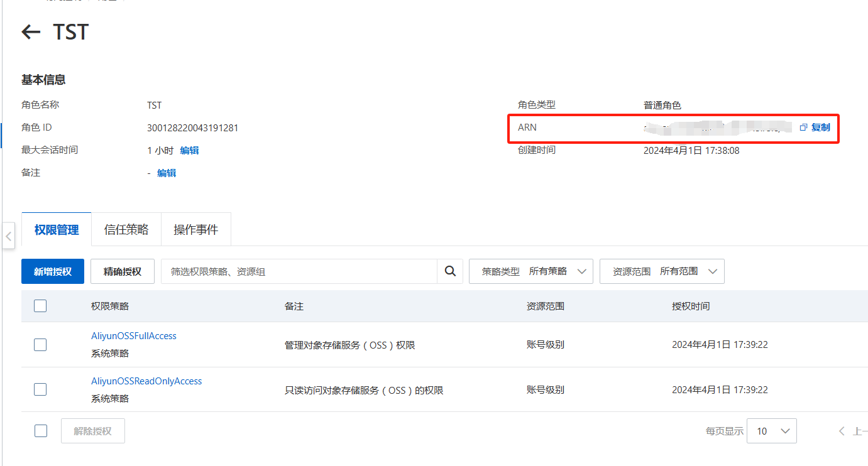
Task: Click the 基本信息 section heading
Action: (43, 80)
